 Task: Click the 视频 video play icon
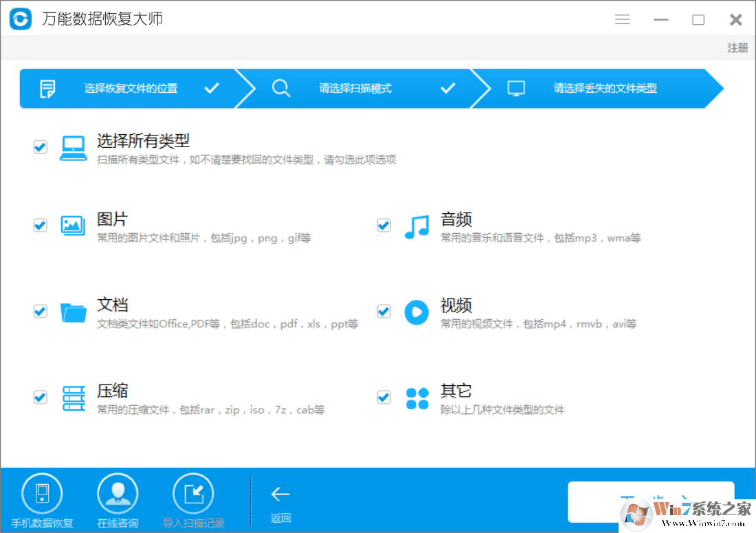(416, 311)
